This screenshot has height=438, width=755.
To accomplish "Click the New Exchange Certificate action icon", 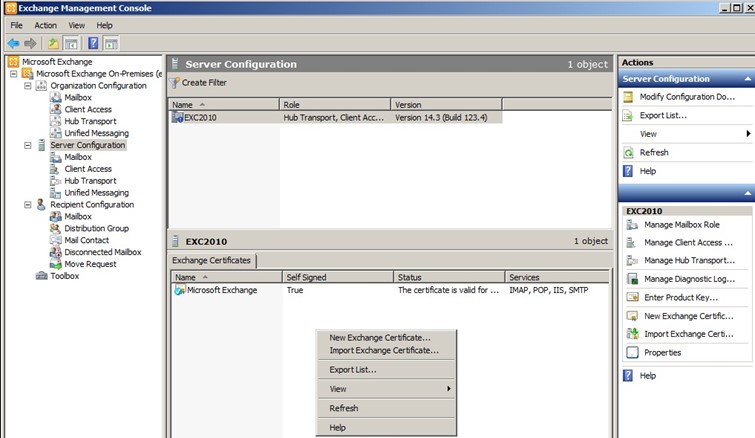I will pyautogui.click(x=632, y=316).
